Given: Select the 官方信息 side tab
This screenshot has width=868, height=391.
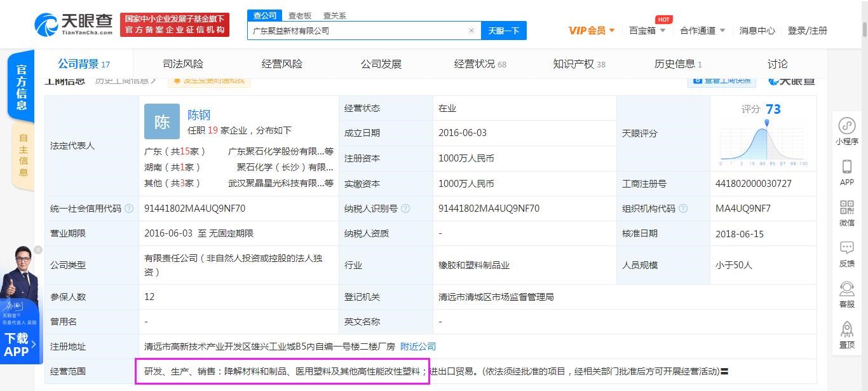Looking at the screenshot, I should [21, 87].
